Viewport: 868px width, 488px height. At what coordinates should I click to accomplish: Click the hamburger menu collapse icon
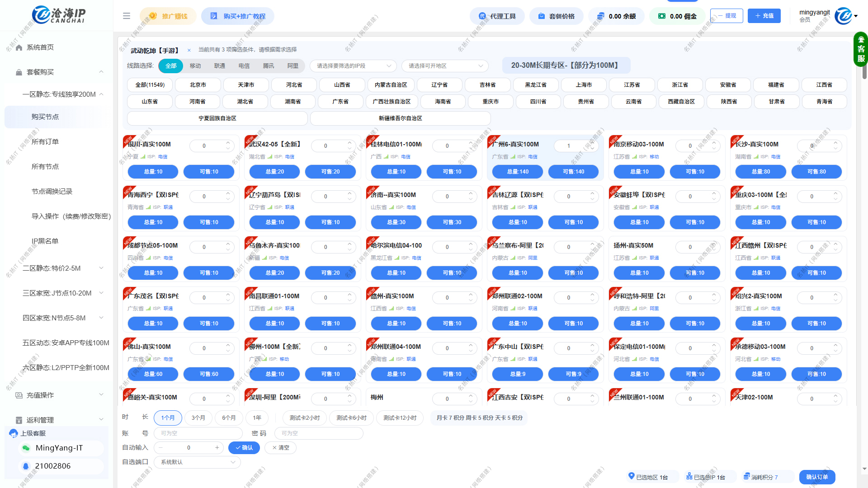pos(127,16)
